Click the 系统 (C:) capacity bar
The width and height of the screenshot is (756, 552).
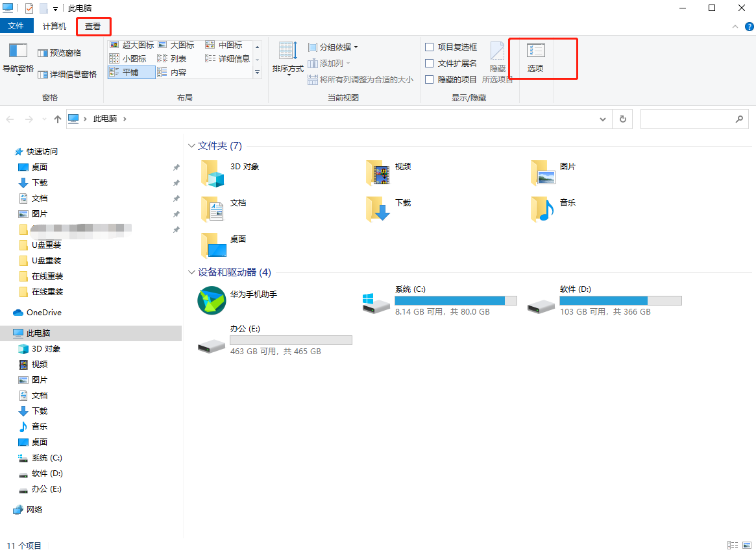454,300
